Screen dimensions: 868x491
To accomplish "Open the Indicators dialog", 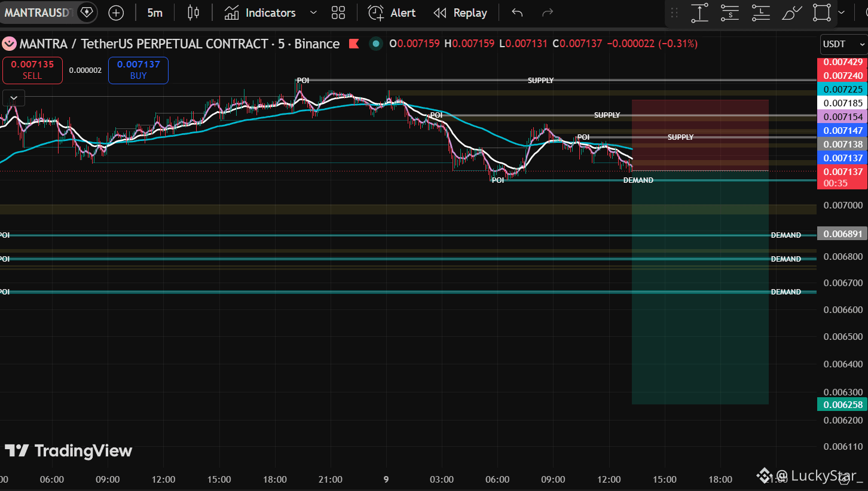I will coord(260,13).
